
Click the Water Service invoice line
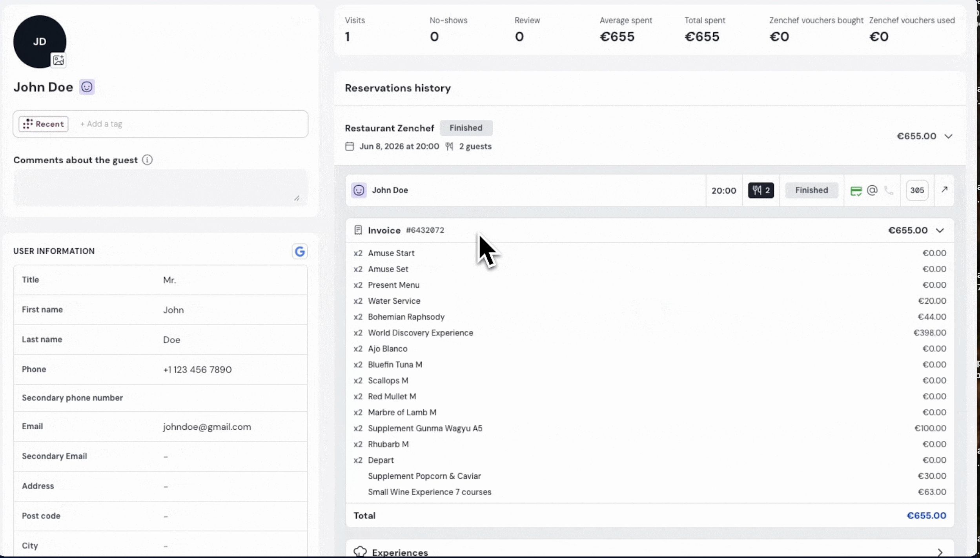650,301
